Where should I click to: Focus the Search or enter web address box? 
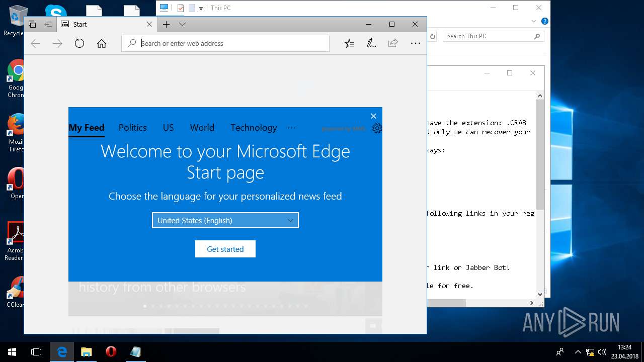(225, 43)
